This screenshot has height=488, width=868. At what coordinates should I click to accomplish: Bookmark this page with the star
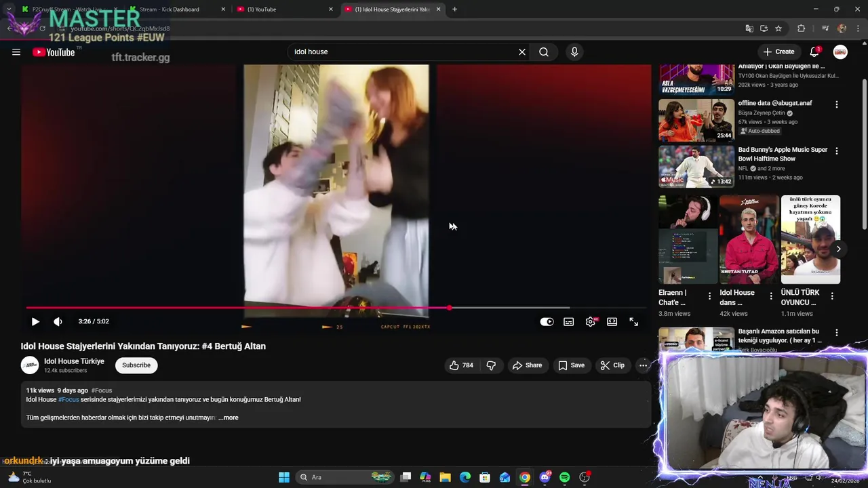point(778,28)
